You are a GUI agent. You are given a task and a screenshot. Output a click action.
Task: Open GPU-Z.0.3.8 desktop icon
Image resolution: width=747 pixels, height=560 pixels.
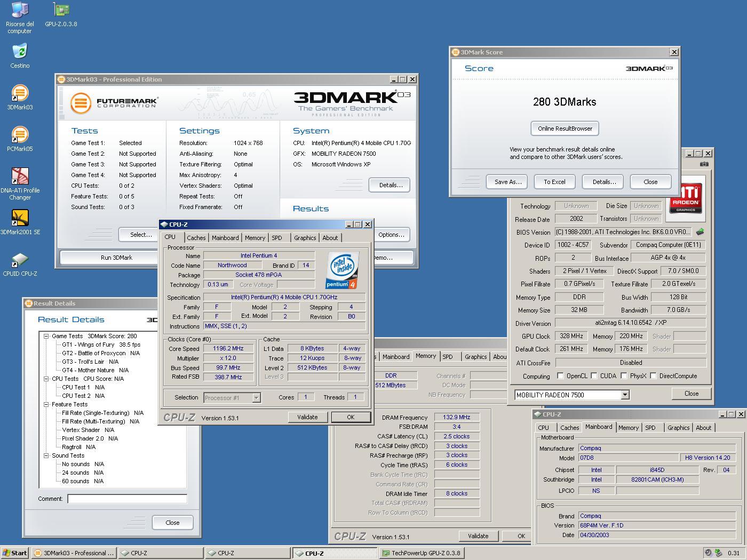pyautogui.click(x=61, y=14)
